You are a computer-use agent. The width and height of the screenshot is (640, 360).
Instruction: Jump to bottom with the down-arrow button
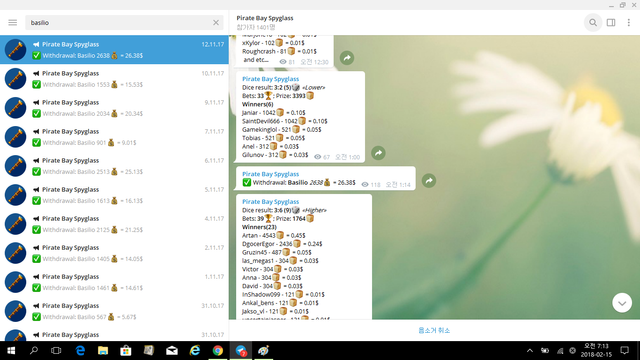coord(622,303)
